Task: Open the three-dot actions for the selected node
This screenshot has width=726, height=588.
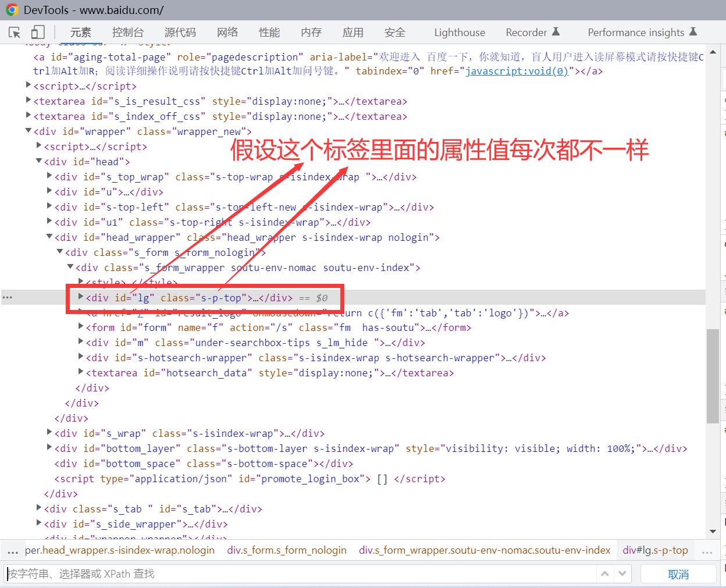Action: [x=7, y=297]
